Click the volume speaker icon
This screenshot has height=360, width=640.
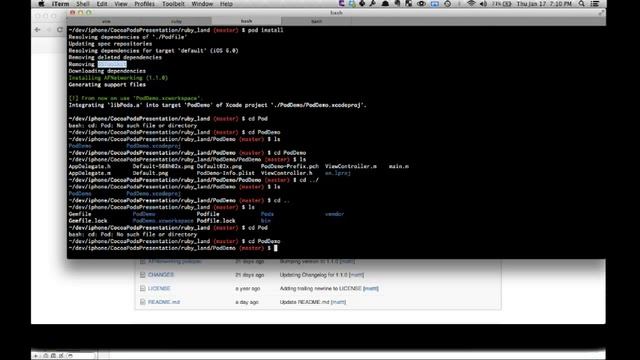click(x=484, y=4)
